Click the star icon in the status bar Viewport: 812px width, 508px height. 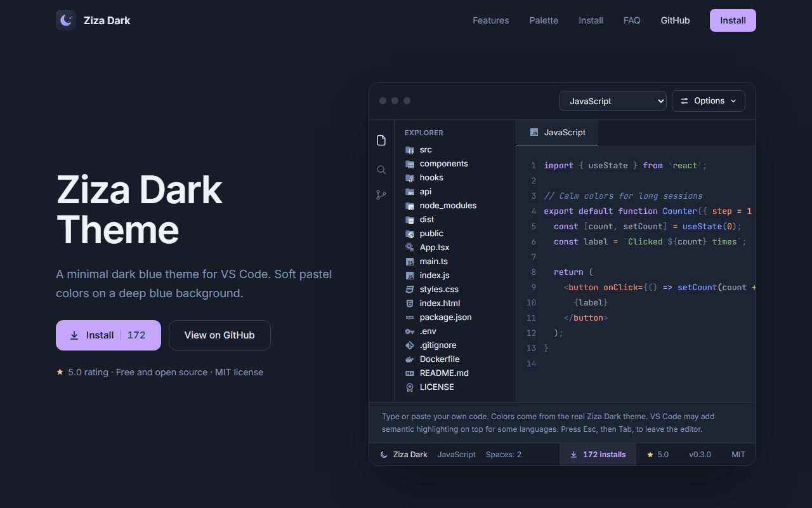[x=650, y=455]
